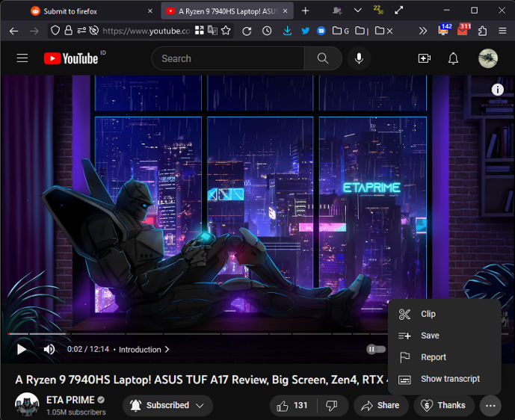Open the notifications bell

pyautogui.click(x=453, y=58)
